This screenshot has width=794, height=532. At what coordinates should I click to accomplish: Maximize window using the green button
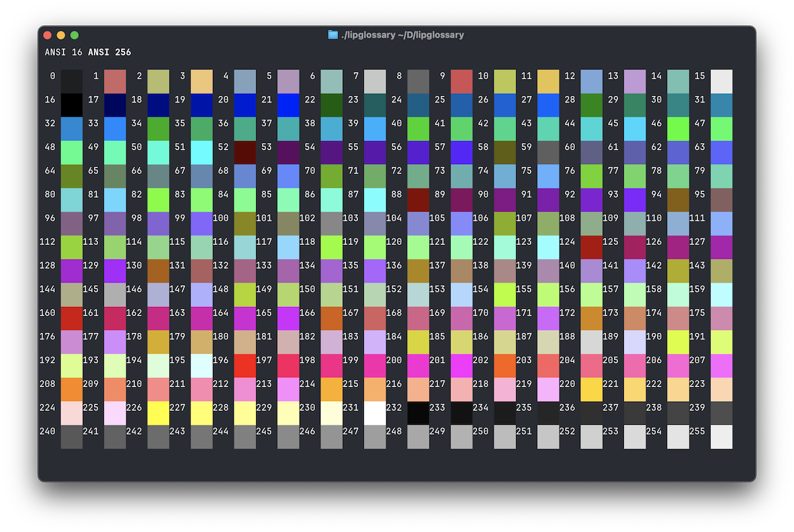(75, 35)
